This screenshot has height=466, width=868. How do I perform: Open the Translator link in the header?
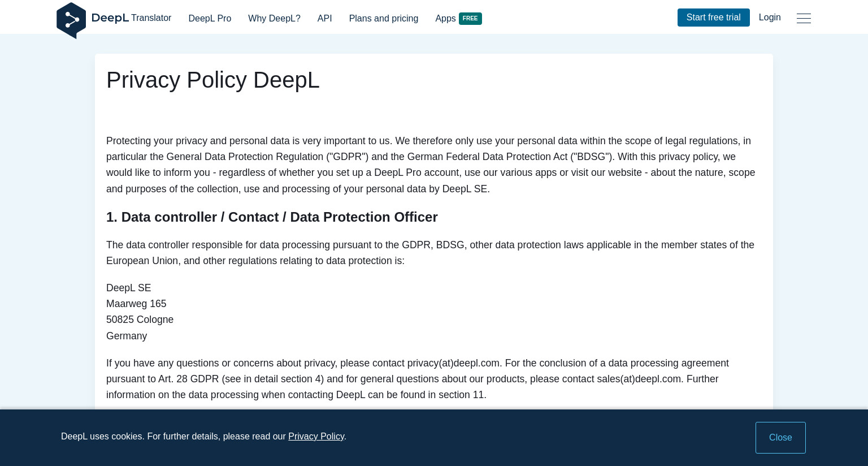tap(151, 18)
